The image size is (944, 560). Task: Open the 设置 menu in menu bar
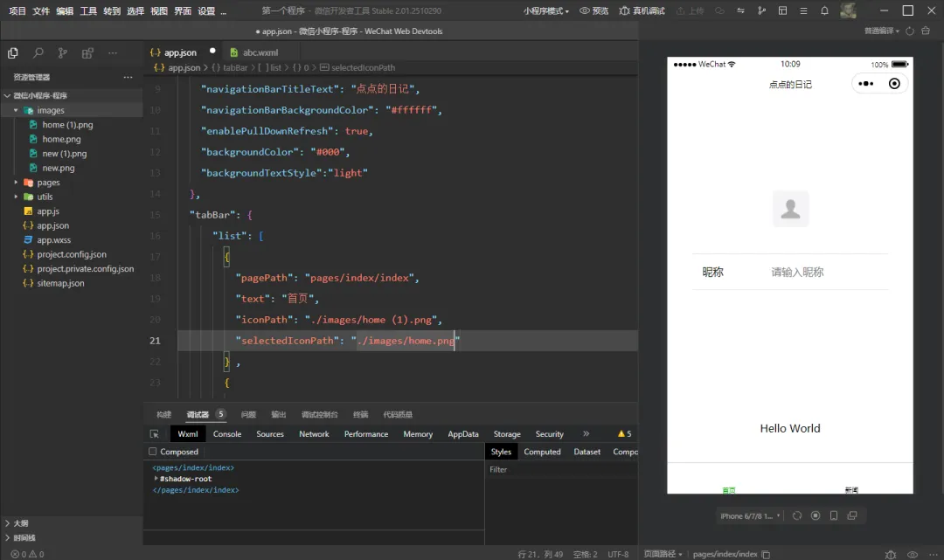206,10
